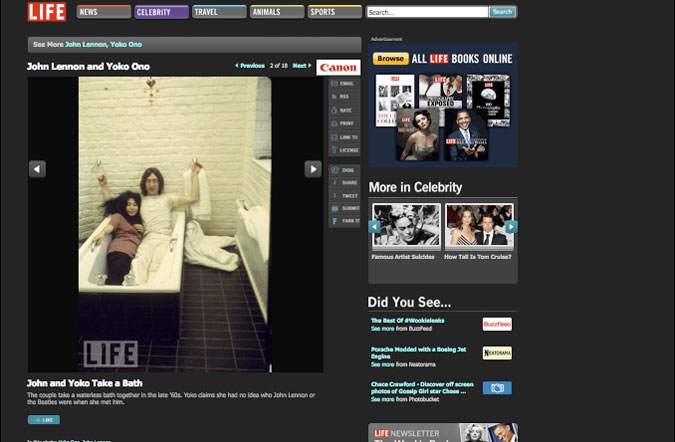Go back with left arrow on photo
The width and height of the screenshot is (675, 442).
[37, 169]
